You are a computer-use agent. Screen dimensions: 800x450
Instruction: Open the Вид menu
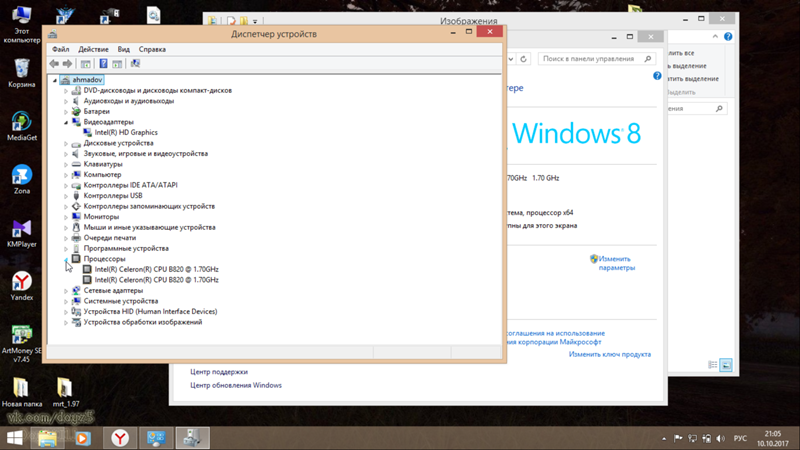coord(123,49)
